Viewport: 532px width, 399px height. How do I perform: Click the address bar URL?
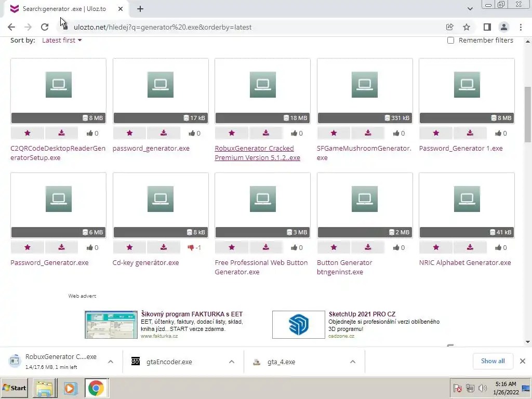tap(163, 27)
